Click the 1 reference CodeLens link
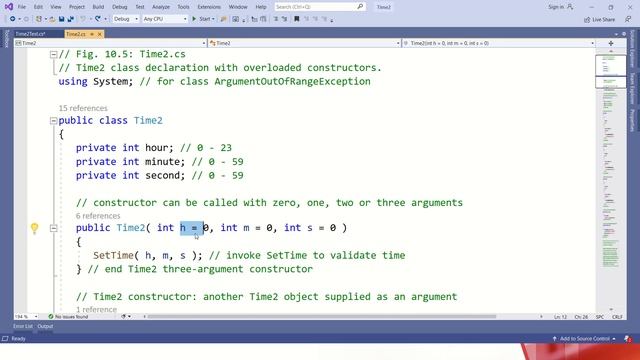The image size is (640, 360). (96, 309)
